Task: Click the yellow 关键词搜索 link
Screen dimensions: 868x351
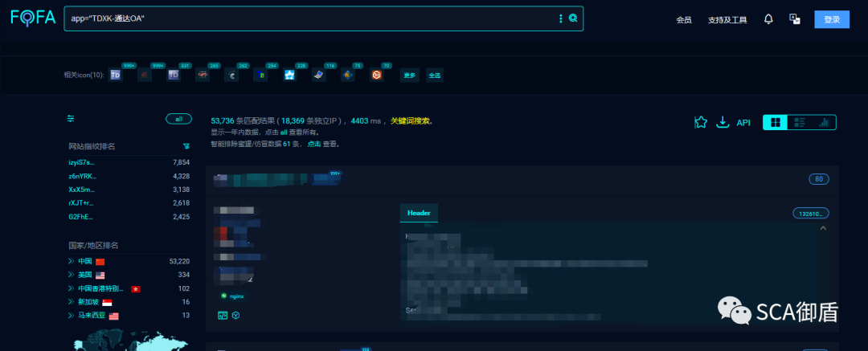Action: [410, 120]
